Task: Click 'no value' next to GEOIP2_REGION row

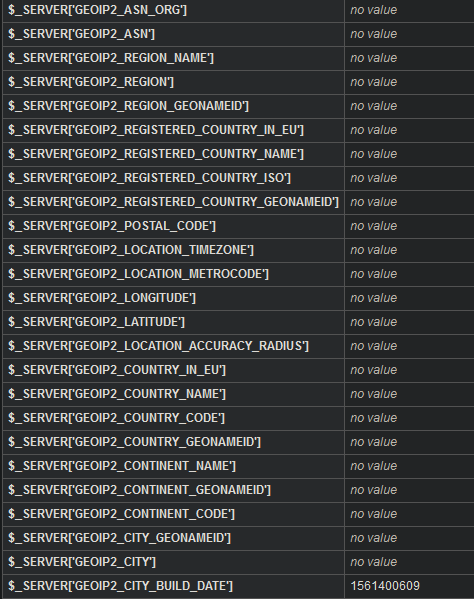Action: (x=374, y=82)
